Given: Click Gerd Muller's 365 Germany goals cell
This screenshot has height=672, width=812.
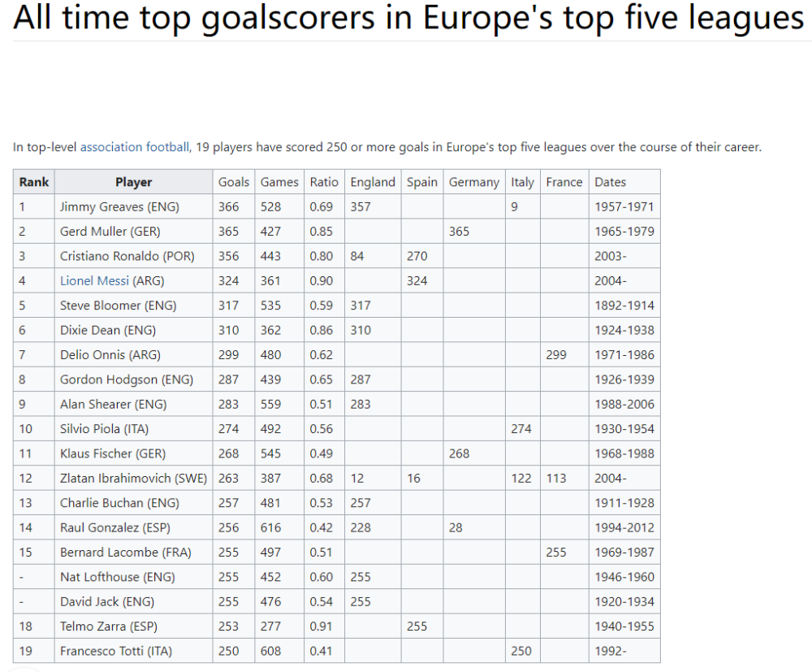Looking at the screenshot, I should tap(474, 232).
